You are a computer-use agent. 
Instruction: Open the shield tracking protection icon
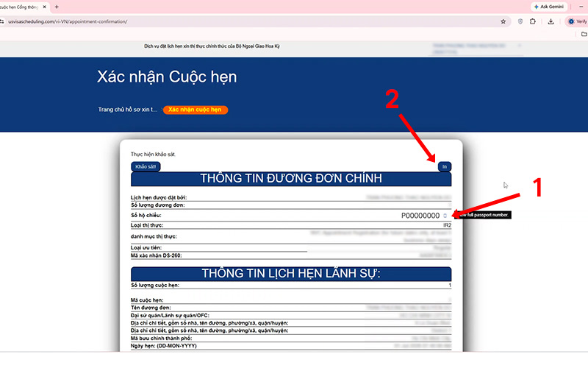pyautogui.click(x=520, y=21)
